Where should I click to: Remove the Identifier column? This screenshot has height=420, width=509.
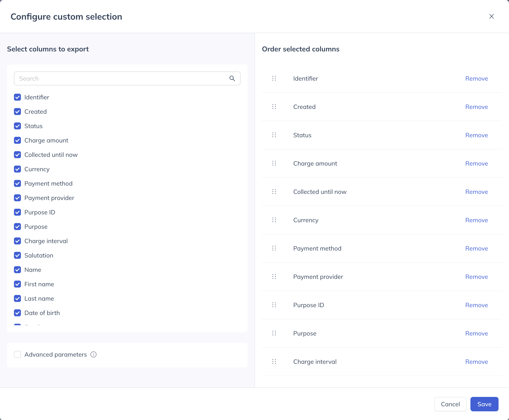pos(476,78)
